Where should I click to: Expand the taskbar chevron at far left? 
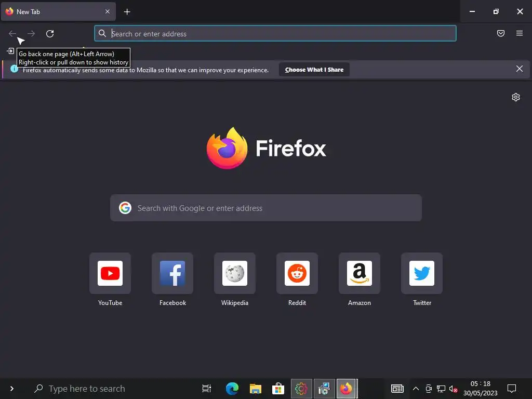(12, 389)
